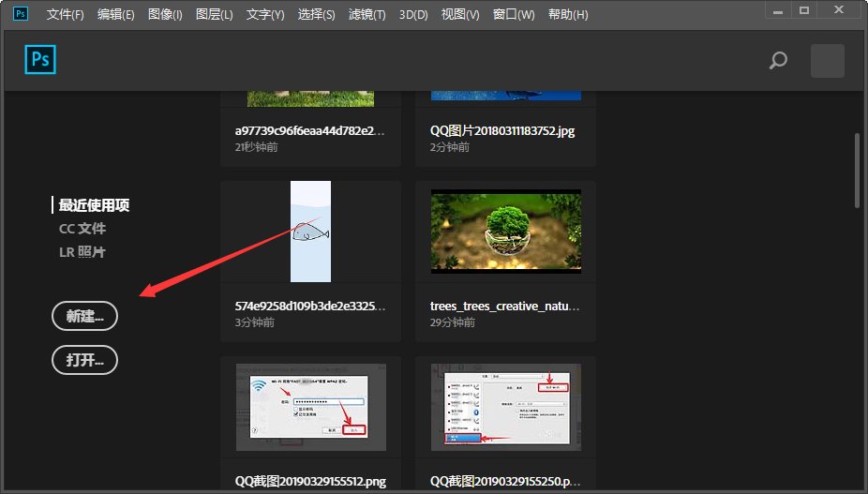Click the gray profile square button
Viewport: 868px width, 494px height.
pos(828,60)
